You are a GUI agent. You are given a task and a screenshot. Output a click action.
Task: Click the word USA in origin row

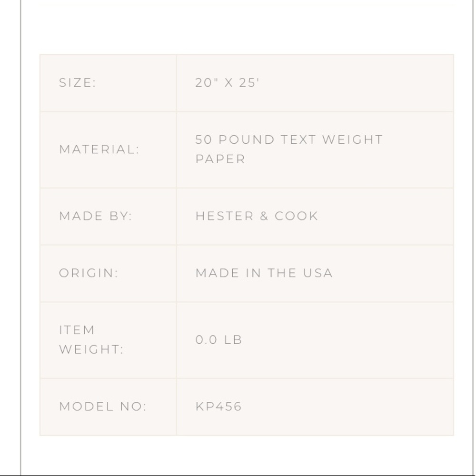[x=318, y=273]
